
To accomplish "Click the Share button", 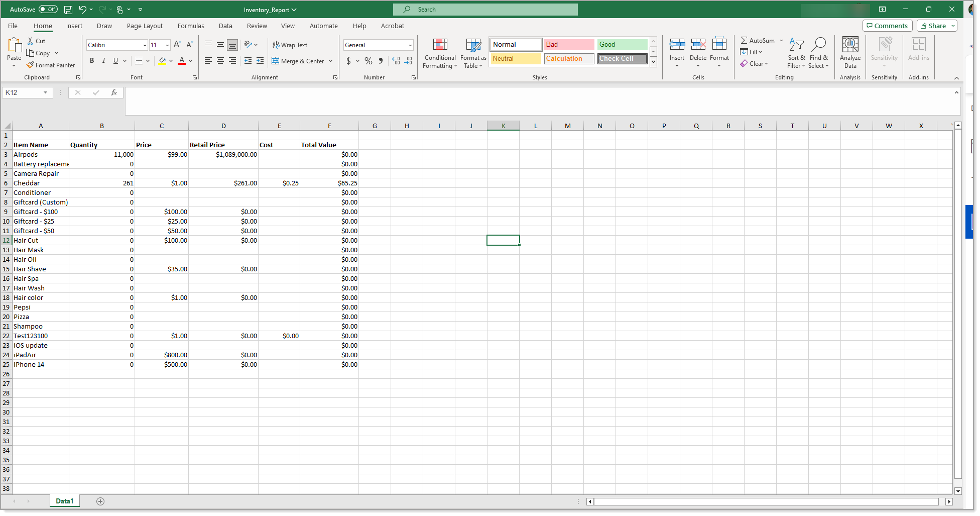I will tap(933, 26).
